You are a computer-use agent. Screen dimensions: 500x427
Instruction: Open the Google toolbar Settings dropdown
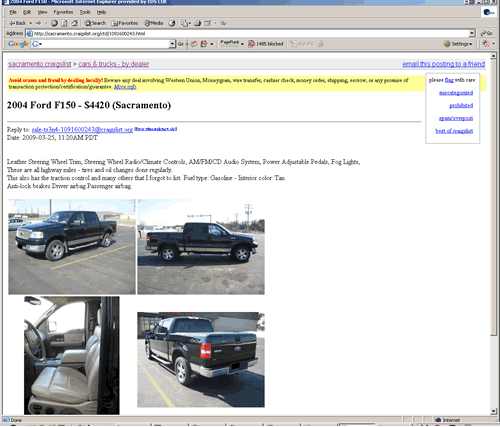(458, 44)
